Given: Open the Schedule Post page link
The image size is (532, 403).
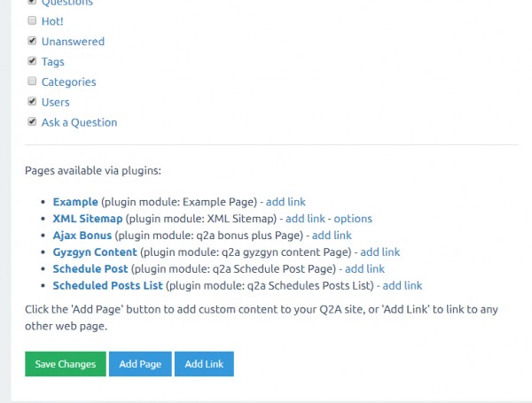Looking at the screenshot, I should point(90,269).
